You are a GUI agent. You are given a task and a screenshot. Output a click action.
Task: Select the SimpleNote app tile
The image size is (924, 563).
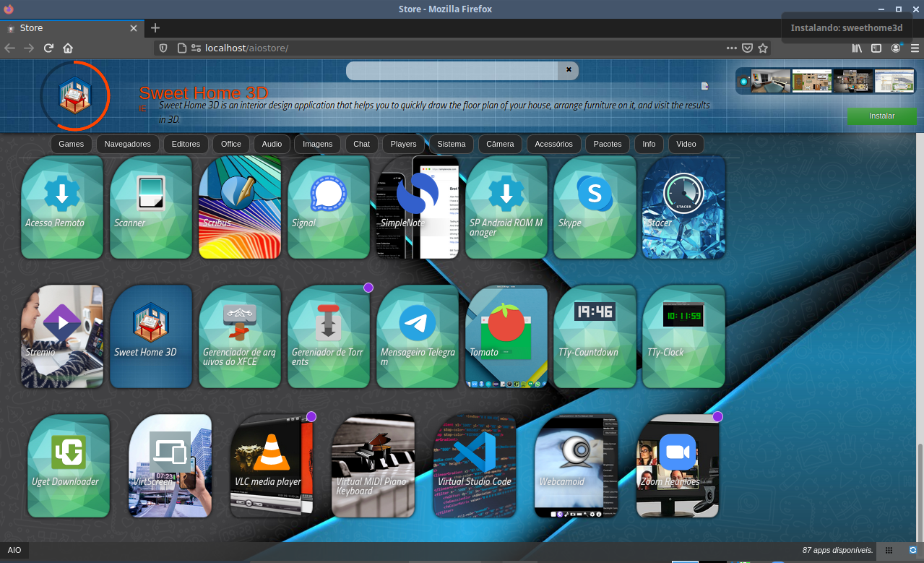point(418,207)
